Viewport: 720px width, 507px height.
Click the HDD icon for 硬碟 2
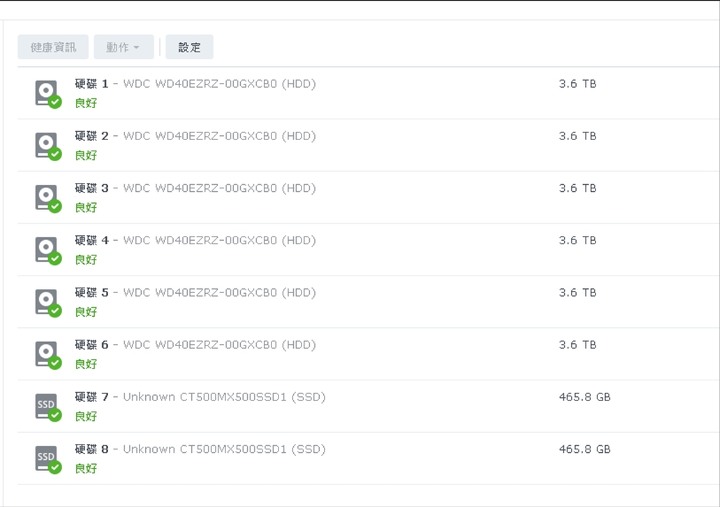48,146
